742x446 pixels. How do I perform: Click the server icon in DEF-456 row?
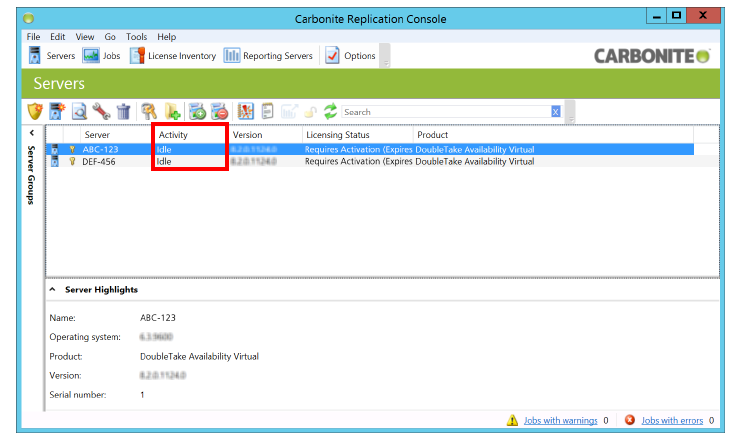point(55,161)
